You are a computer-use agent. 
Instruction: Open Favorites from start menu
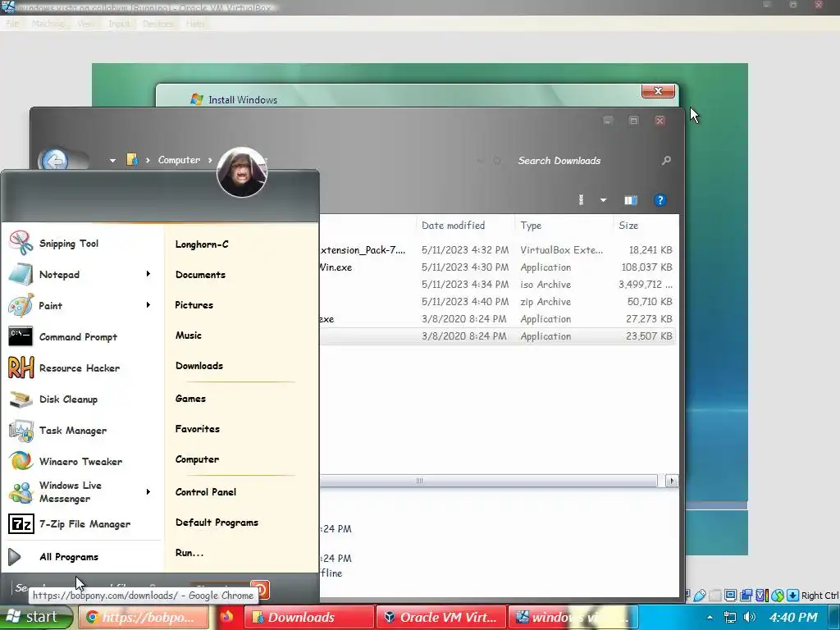pyautogui.click(x=197, y=428)
